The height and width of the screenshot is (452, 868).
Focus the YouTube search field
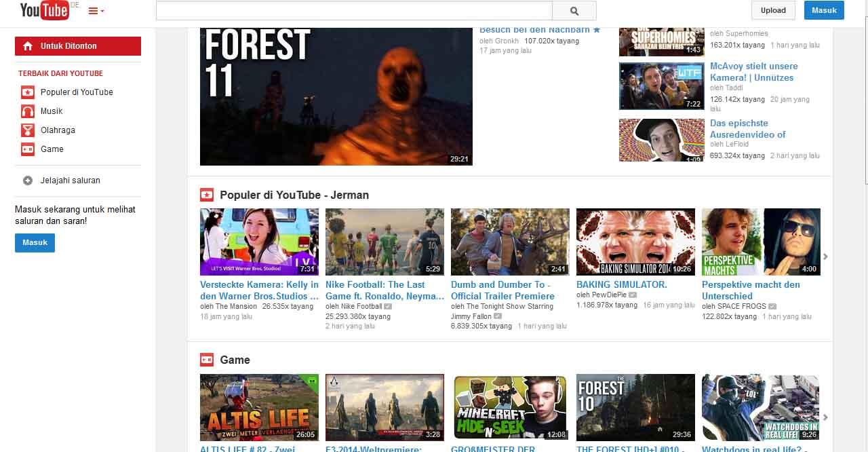coord(354,10)
